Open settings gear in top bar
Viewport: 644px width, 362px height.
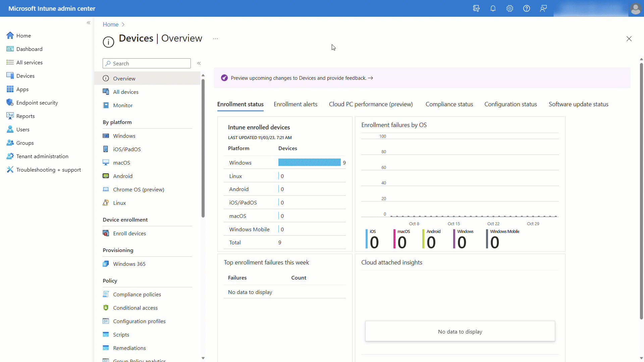click(x=509, y=8)
